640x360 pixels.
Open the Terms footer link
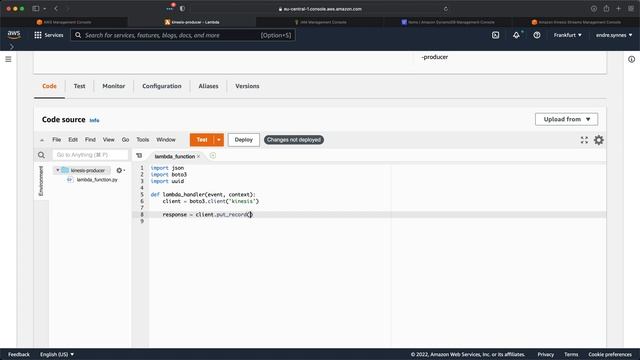pyautogui.click(x=571, y=354)
